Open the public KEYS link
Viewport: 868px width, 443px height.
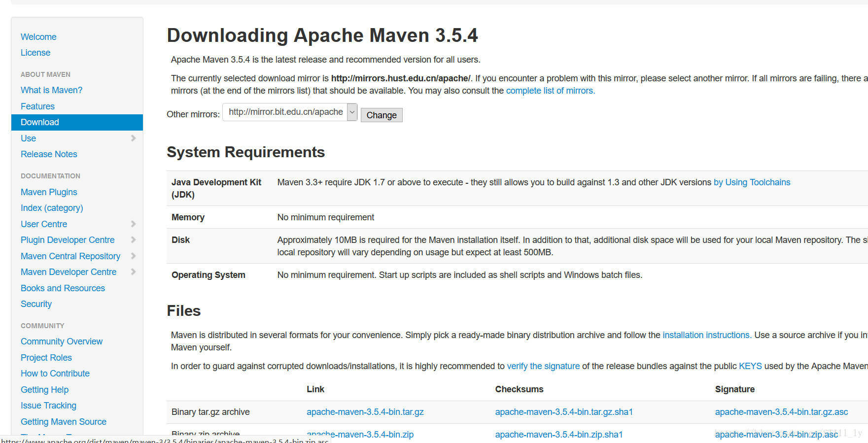[750, 366]
